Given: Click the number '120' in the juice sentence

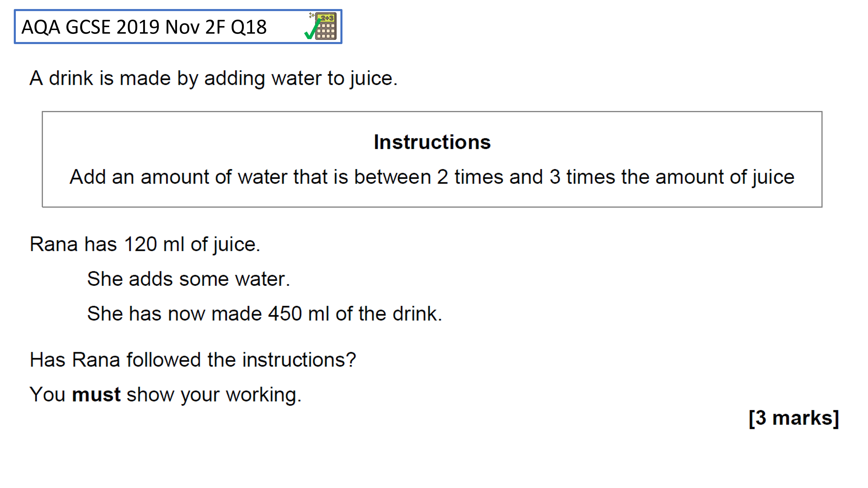Looking at the screenshot, I should coord(141,244).
